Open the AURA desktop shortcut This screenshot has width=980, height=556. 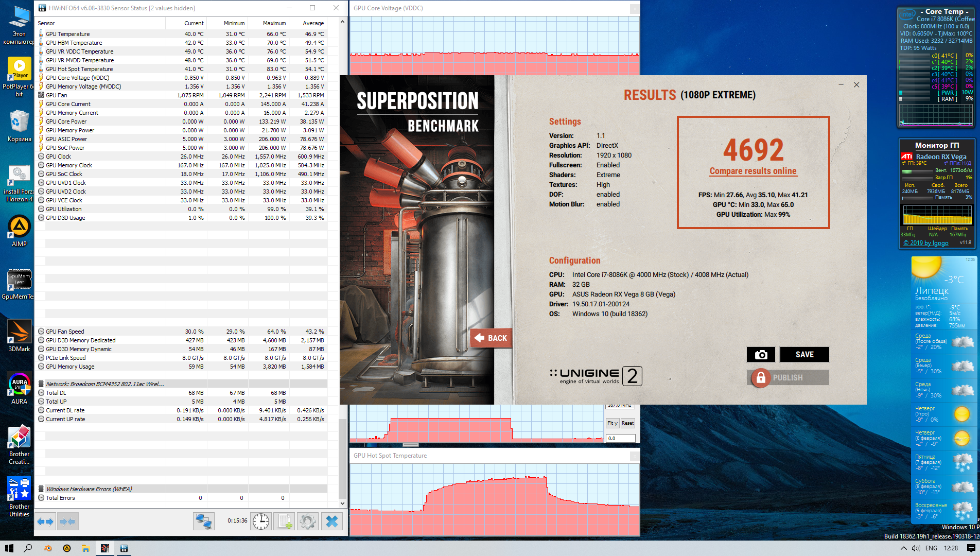(19, 389)
